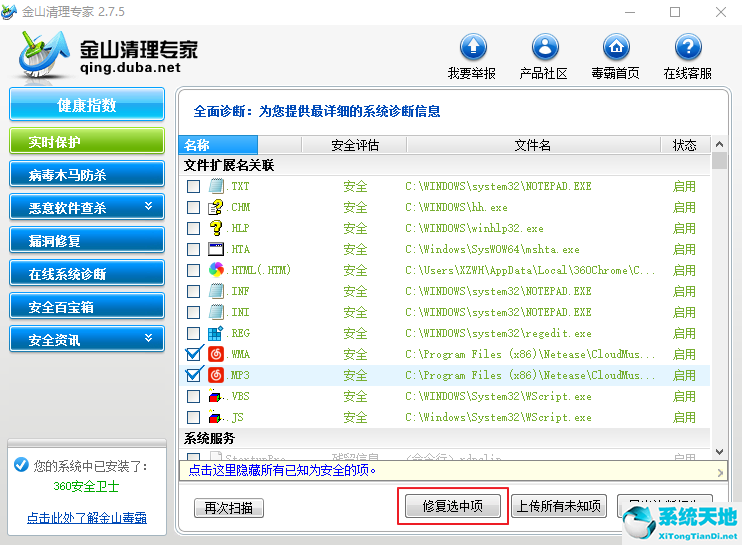This screenshot has height=545, width=742.
Task: Check the .HTA checkbox
Action: click(193, 249)
